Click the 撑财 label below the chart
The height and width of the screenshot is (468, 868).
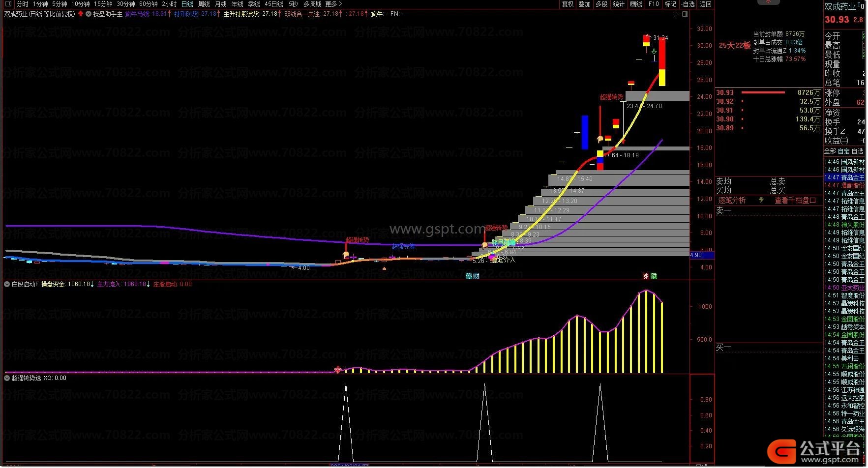(473, 276)
